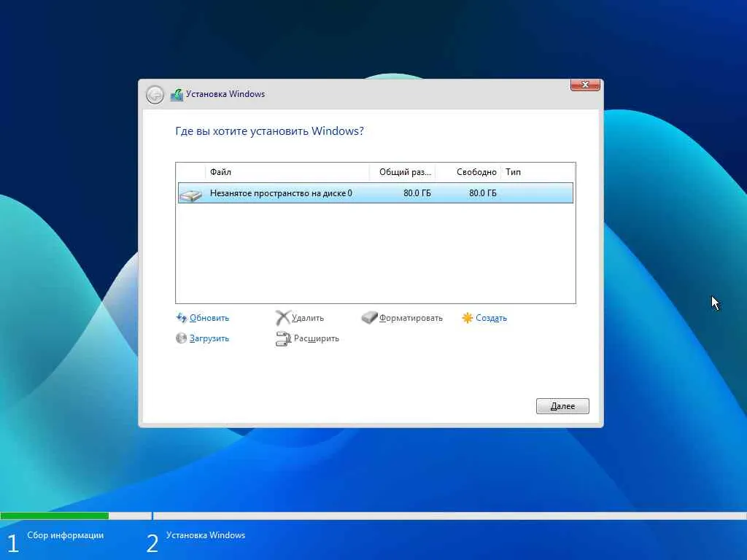Click the Обновить link
Screen dimensions: 747x560
tap(209, 318)
